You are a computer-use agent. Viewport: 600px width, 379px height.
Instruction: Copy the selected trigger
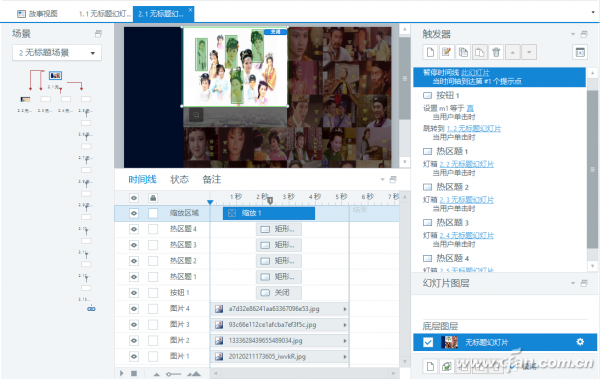point(463,52)
